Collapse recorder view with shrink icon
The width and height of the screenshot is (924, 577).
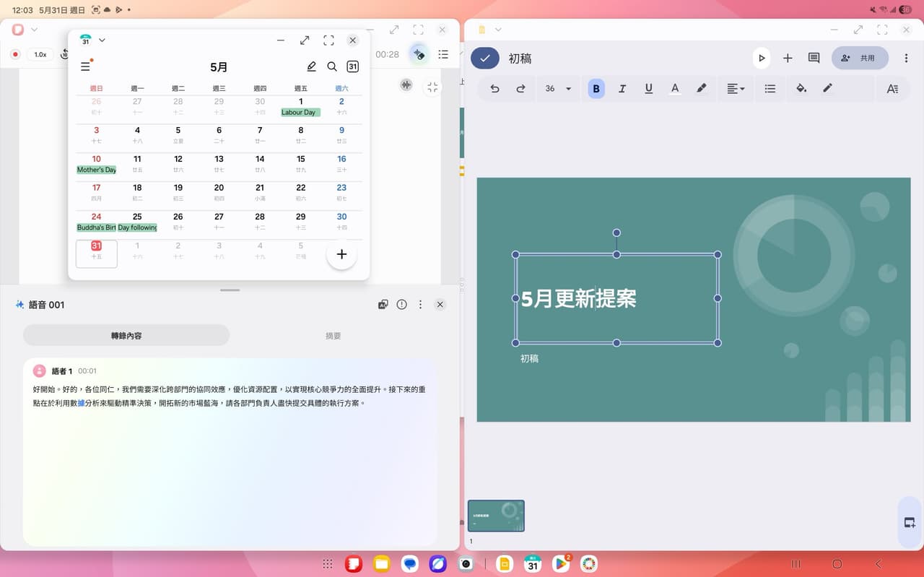click(x=432, y=87)
